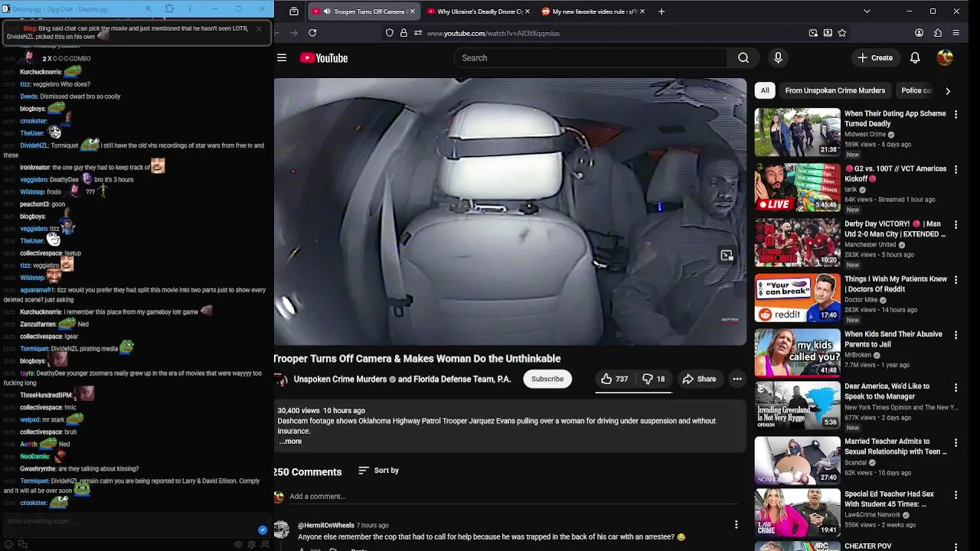Open the Special Ed Teacher video thumbnail
The image size is (980, 551).
tap(797, 514)
